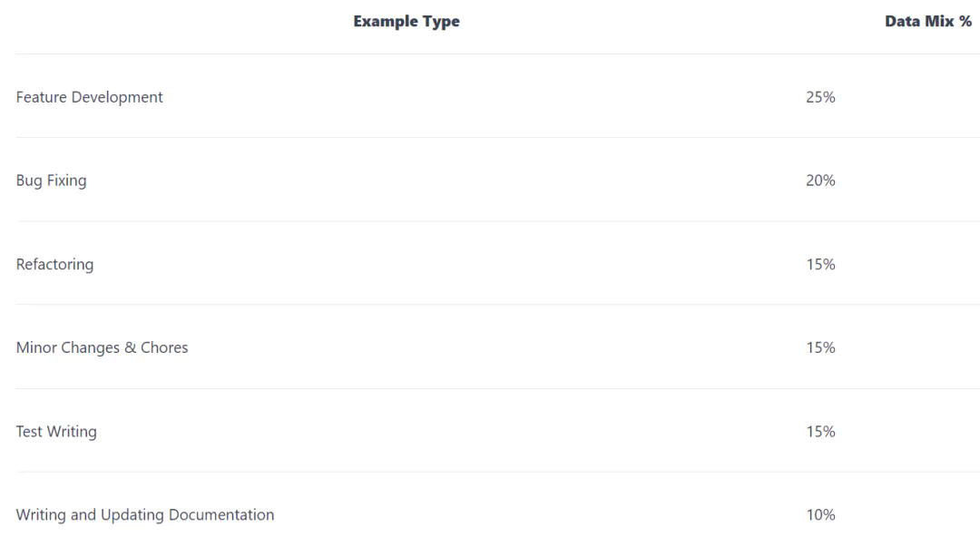
Task: Select the Refactoring row label
Action: coord(54,264)
